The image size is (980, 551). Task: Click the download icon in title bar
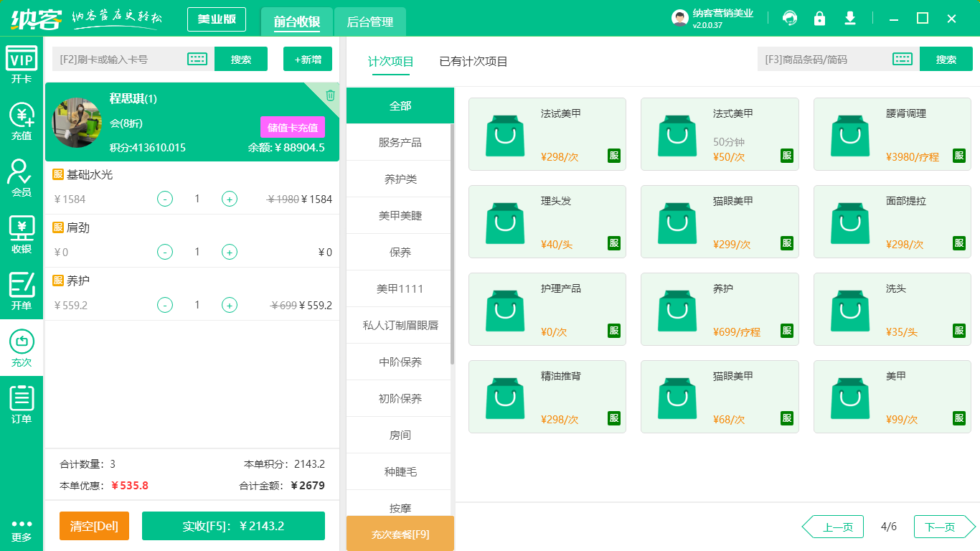[850, 18]
